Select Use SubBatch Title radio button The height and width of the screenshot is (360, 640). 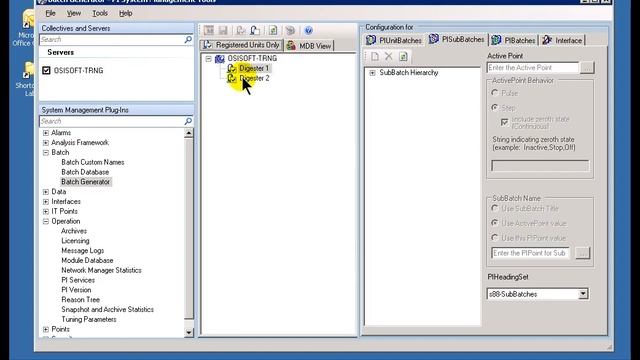[x=495, y=208]
